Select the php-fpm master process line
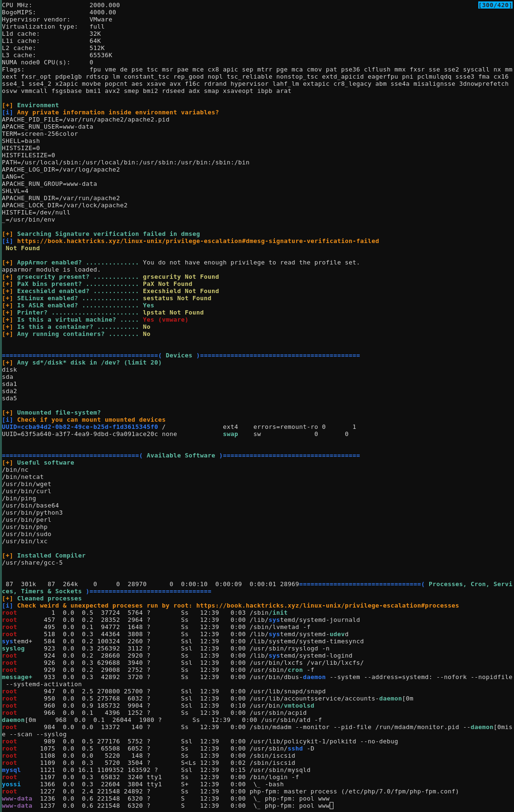The image size is (514, 812). point(354,792)
